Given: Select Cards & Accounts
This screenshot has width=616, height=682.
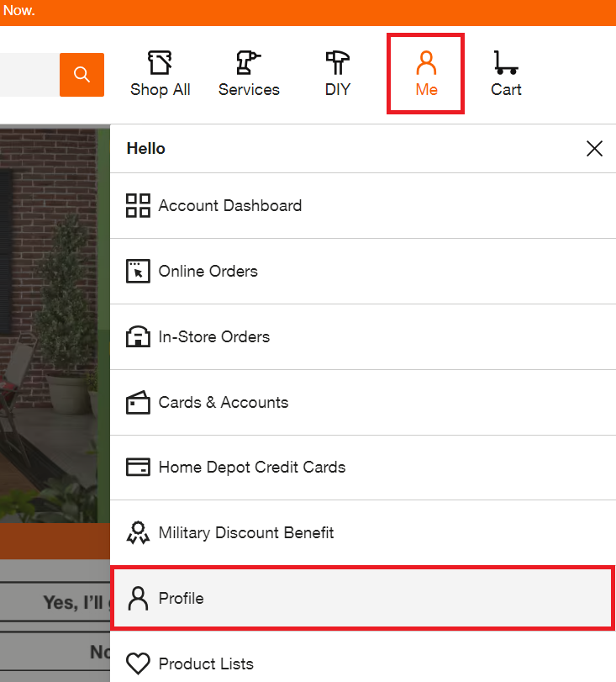Looking at the screenshot, I should point(223,403).
